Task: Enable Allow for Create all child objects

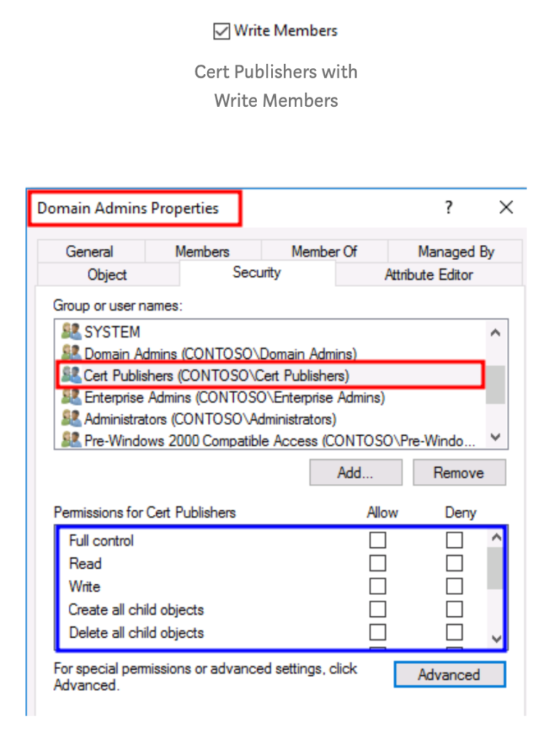Action: click(x=378, y=610)
